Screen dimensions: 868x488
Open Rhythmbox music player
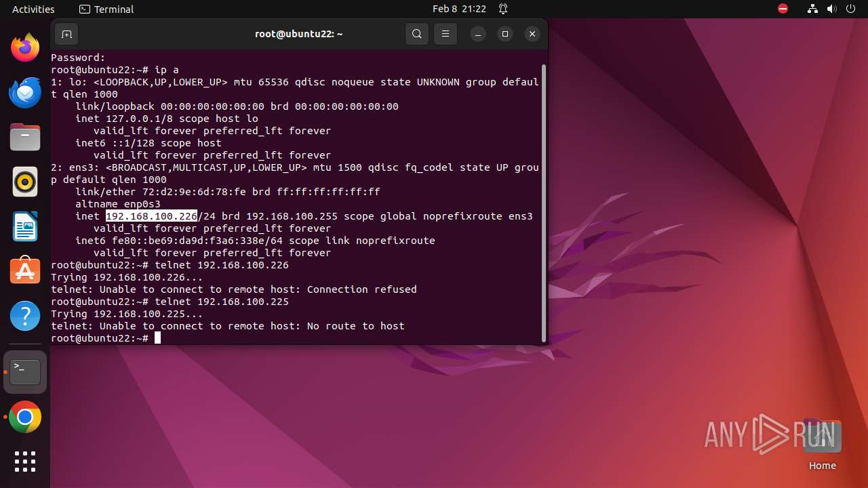click(x=25, y=182)
